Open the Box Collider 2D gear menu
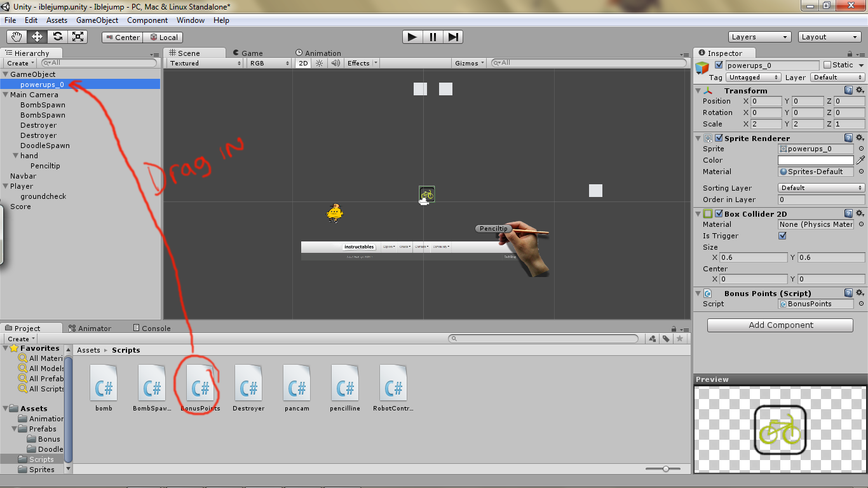The image size is (868, 488). tap(860, 213)
